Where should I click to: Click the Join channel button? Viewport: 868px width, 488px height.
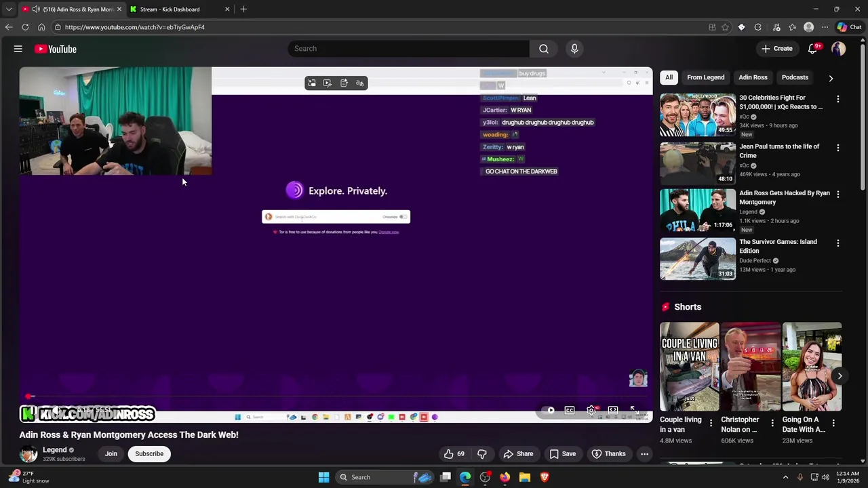tap(111, 454)
